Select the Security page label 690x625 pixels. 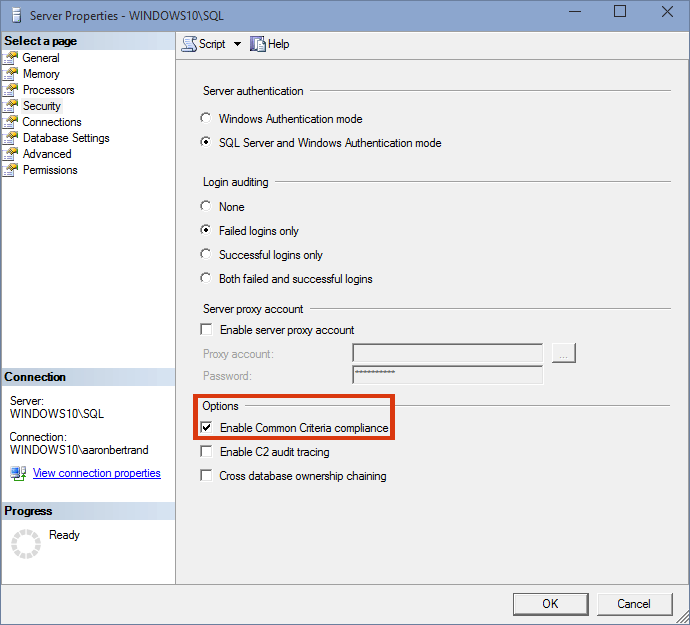tap(42, 106)
